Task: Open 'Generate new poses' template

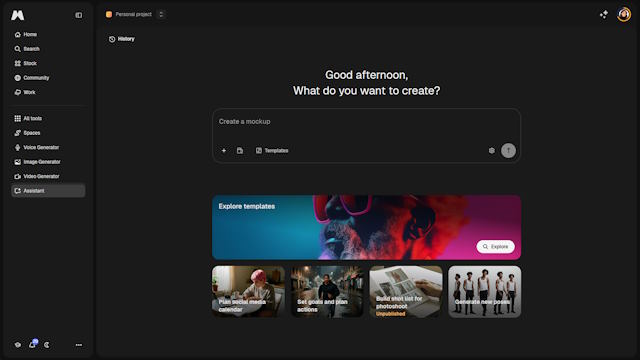Action: [484, 291]
